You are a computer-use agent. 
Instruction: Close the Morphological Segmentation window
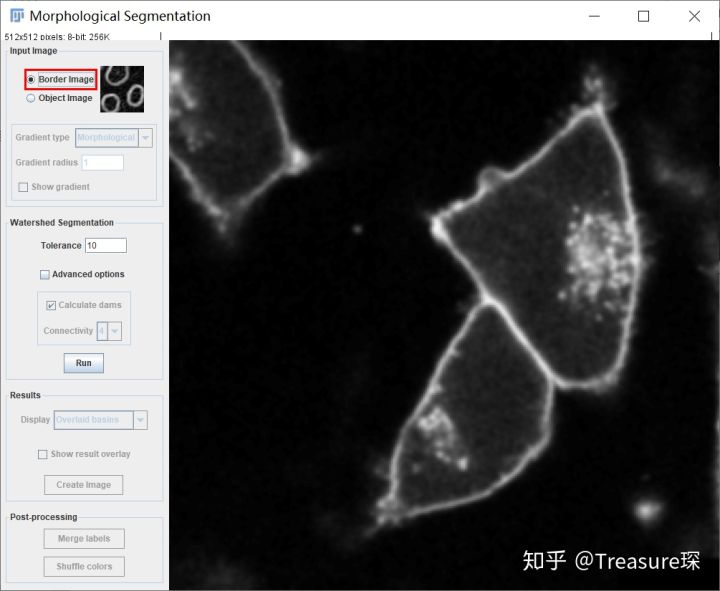pyautogui.click(x=694, y=16)
